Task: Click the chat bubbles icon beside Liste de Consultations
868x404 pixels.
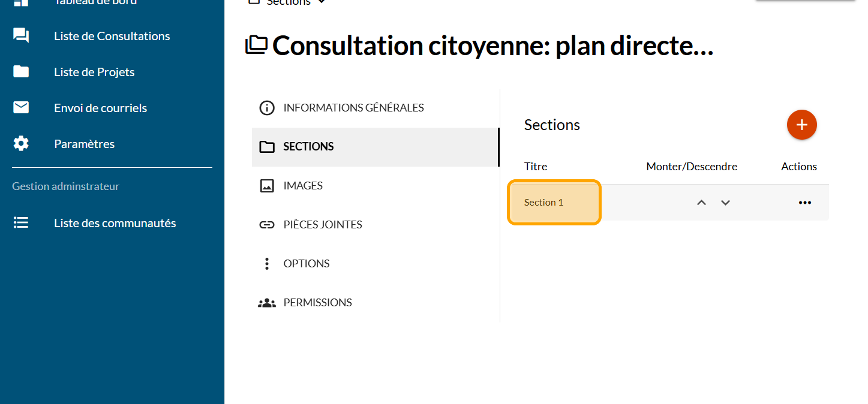Action: pyautogui.click(x=21, y=36)
